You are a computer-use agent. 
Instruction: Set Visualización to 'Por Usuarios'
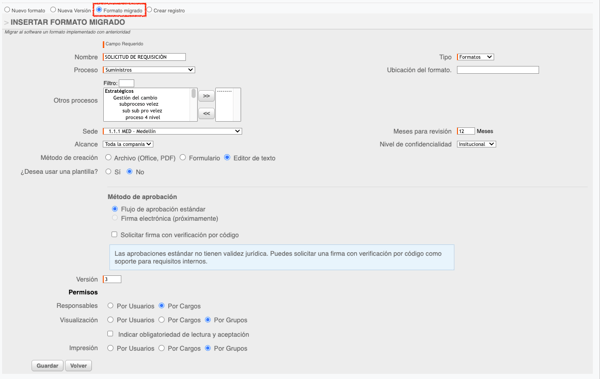coord(111,320)
